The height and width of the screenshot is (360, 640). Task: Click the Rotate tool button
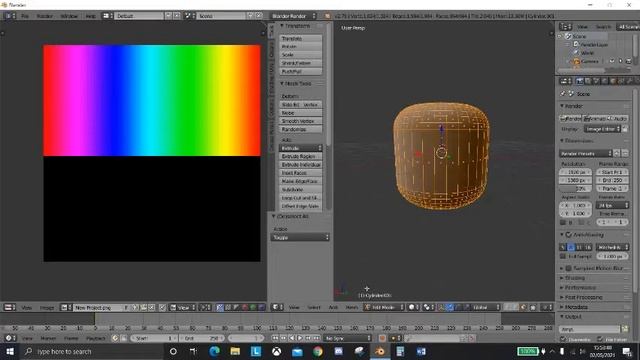point(301,47)
